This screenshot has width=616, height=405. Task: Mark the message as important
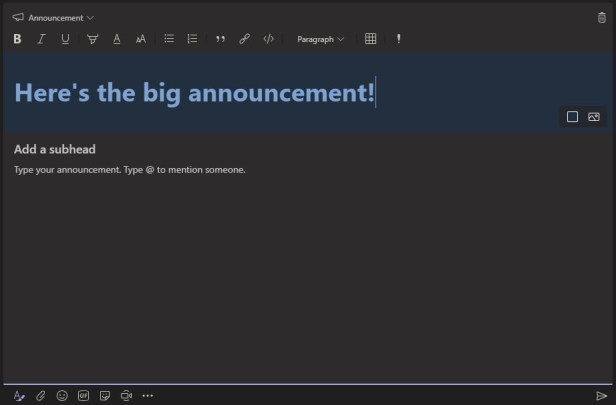(398, 38)
